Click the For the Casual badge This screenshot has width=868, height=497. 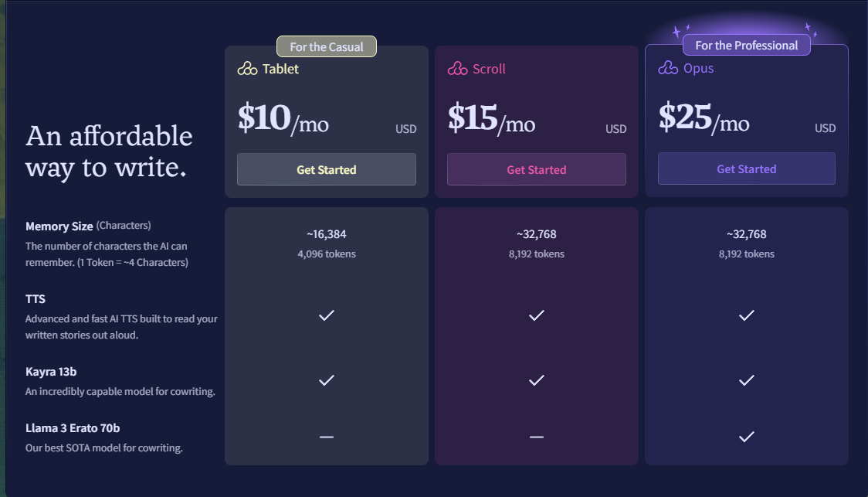pyautogui.click(x=327, y=46)
